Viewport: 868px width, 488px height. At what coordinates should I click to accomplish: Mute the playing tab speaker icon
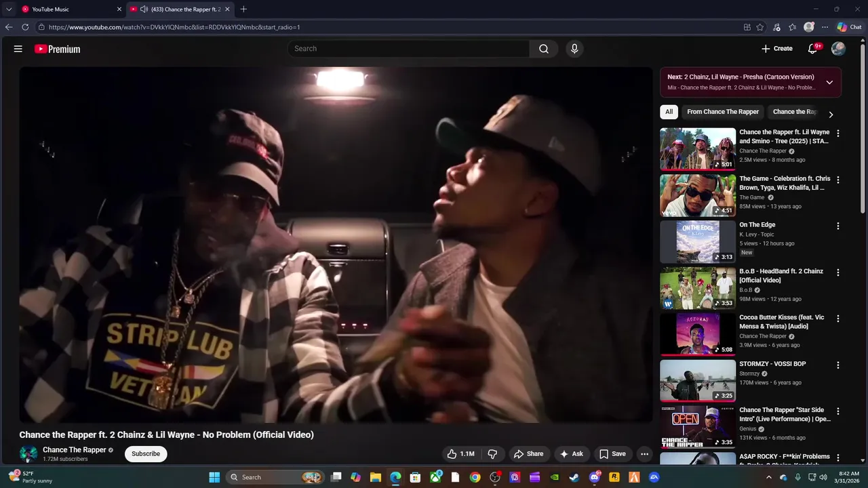(144, 9)
